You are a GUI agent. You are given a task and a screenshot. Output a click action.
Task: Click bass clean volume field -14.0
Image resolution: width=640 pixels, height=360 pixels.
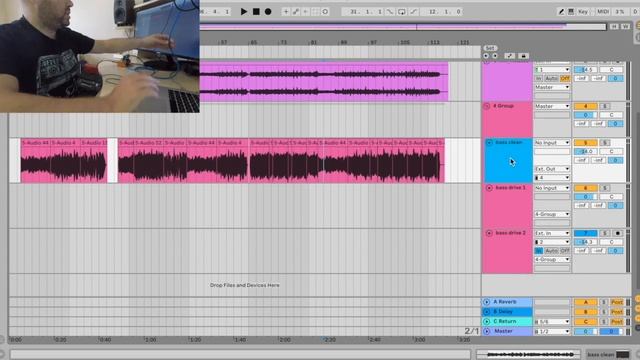pyautogui.click(x=586, y=152)
